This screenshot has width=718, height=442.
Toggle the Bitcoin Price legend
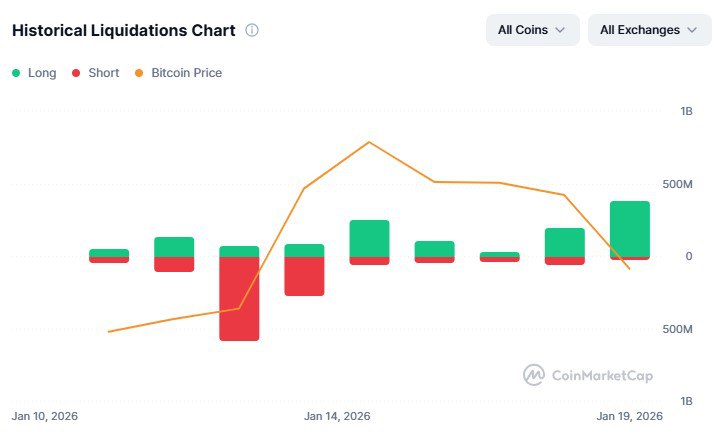pyautogui.click(x=178, y=73)
